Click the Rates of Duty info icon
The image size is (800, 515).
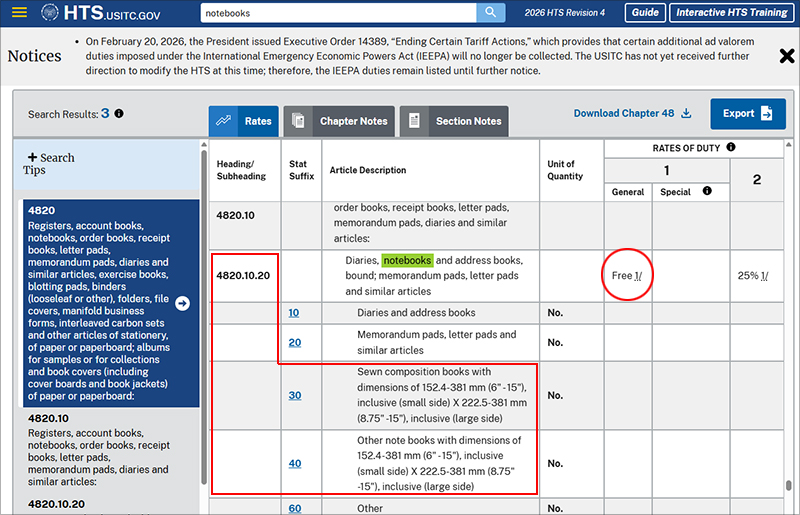pyautogui.click(x=731, y=148)
